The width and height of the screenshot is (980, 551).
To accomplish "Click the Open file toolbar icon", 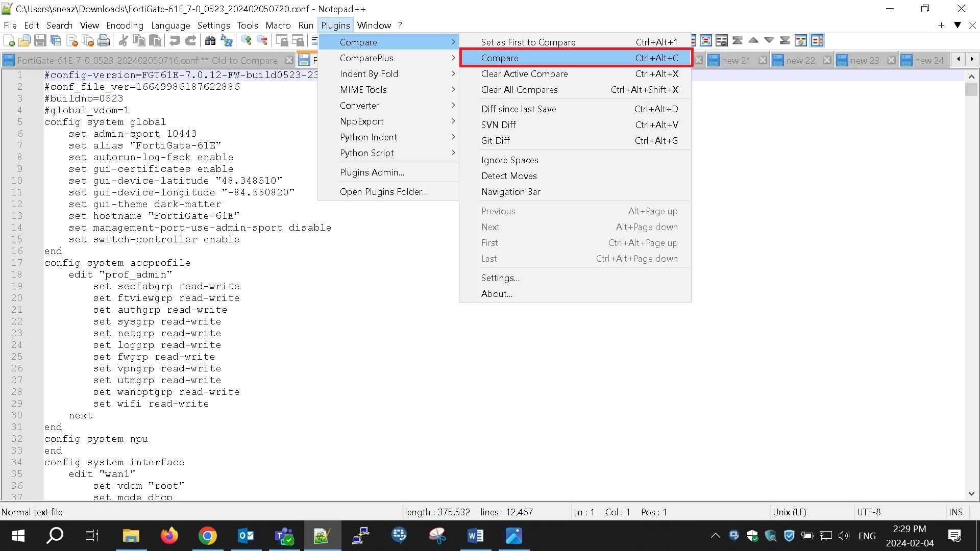I will tap(24, 41).
